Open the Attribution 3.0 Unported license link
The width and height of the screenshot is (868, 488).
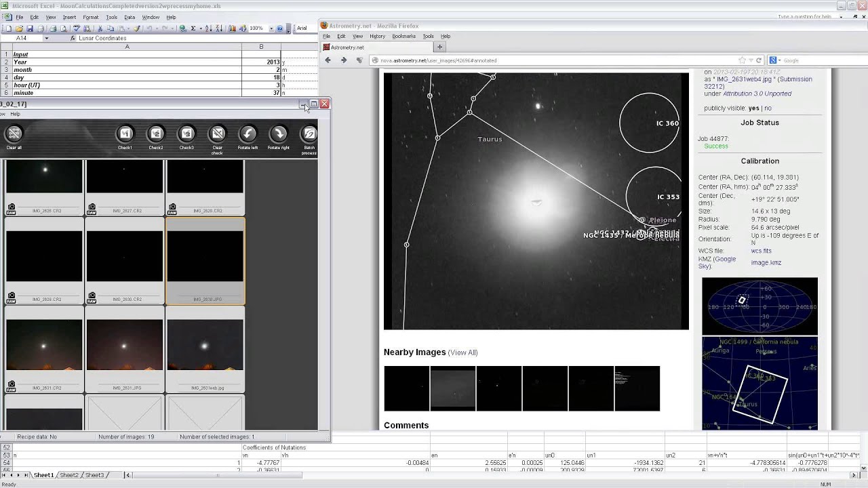757,94
